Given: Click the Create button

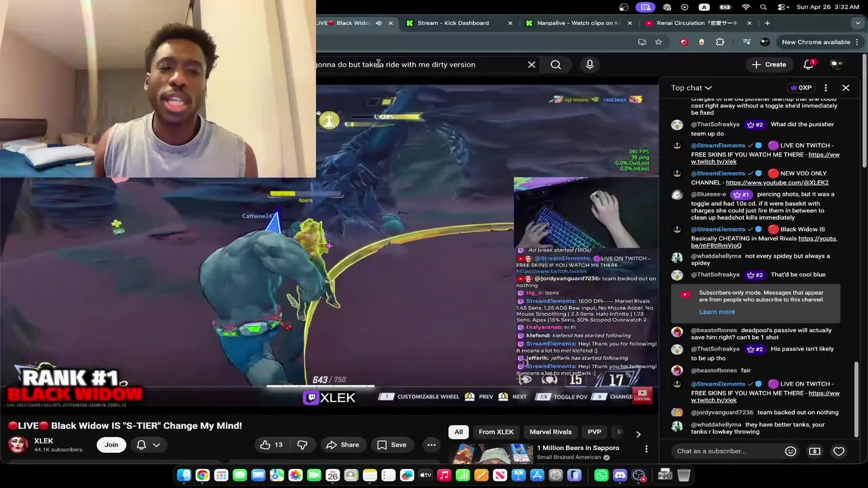Looking at the screenshot, I should (x=769, y=64).
